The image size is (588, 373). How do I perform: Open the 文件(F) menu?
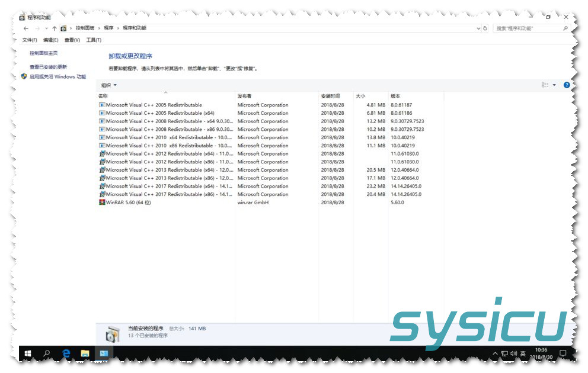(x=30, y=40)
